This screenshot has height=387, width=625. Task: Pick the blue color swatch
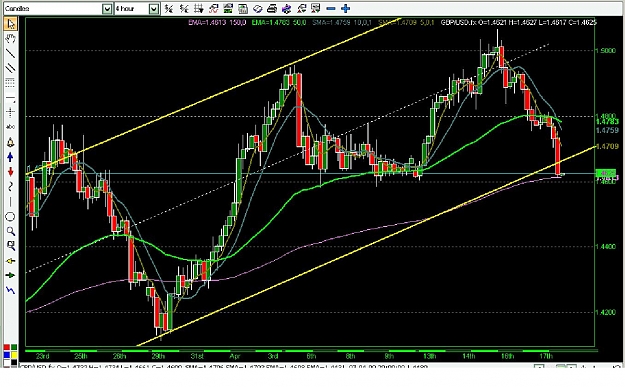click(x=6, y=355)
